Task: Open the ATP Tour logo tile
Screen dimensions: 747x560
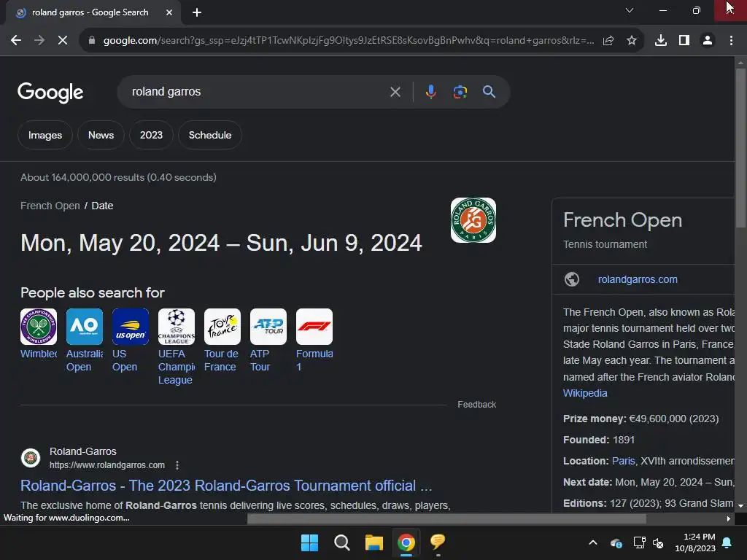Action: [268, 327]
